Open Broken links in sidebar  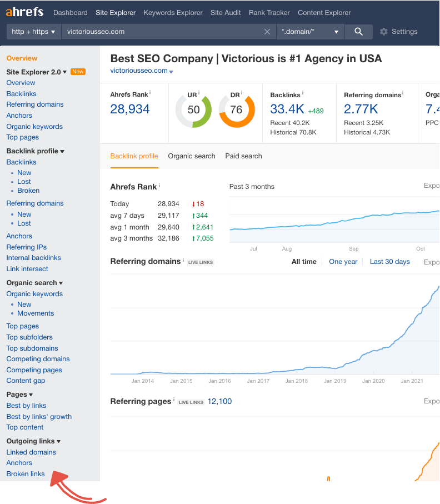pyautogui.click(x=26, y=474)
